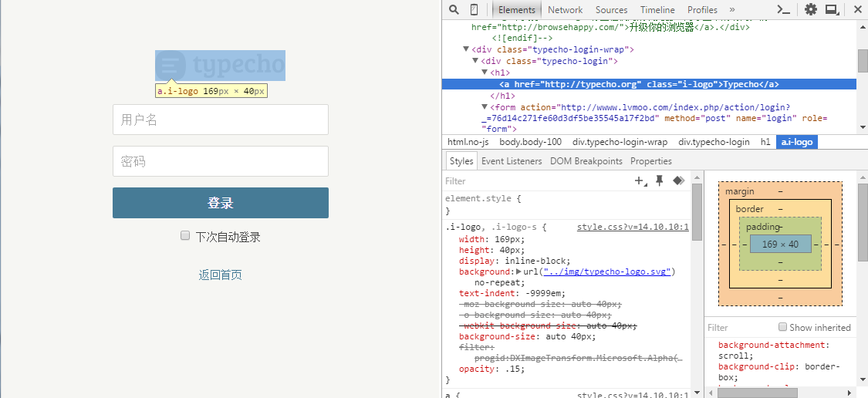Open DevTools settings gear
This screenshot has width=868, height=398.
click(x=810, y=9)
